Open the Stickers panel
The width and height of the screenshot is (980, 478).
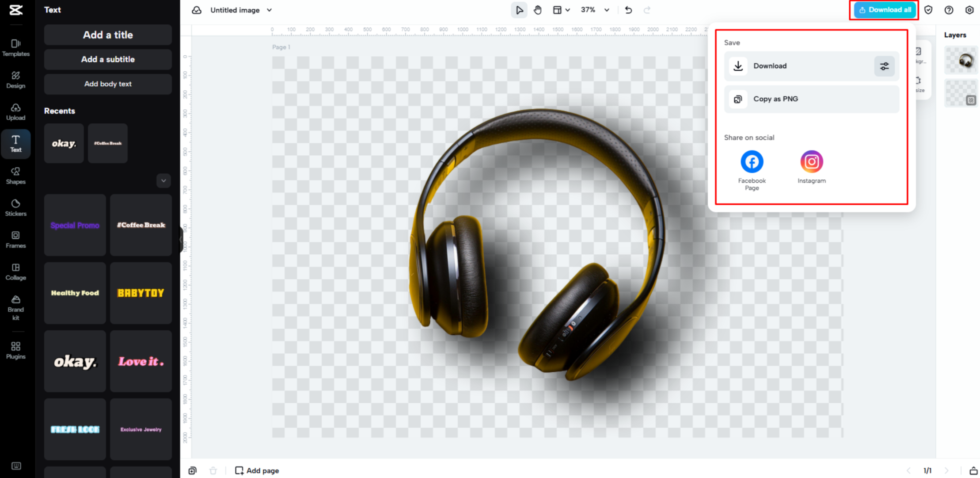point(16,207)
